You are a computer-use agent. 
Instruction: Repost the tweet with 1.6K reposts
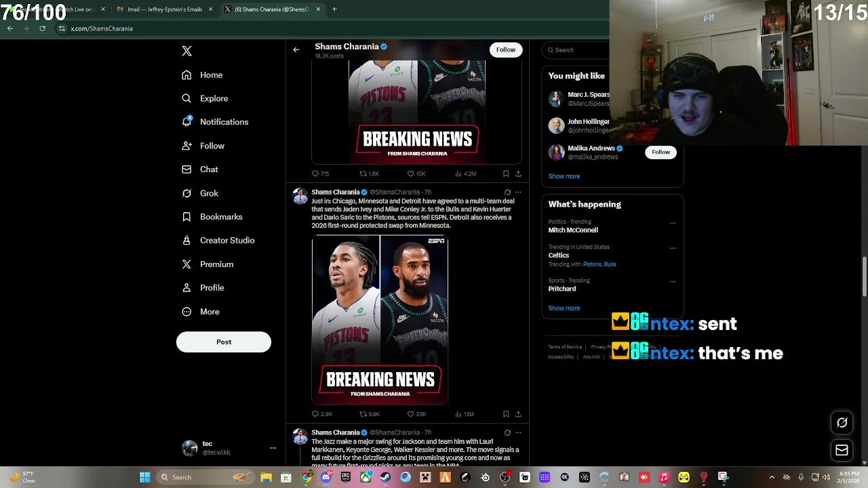369,174
